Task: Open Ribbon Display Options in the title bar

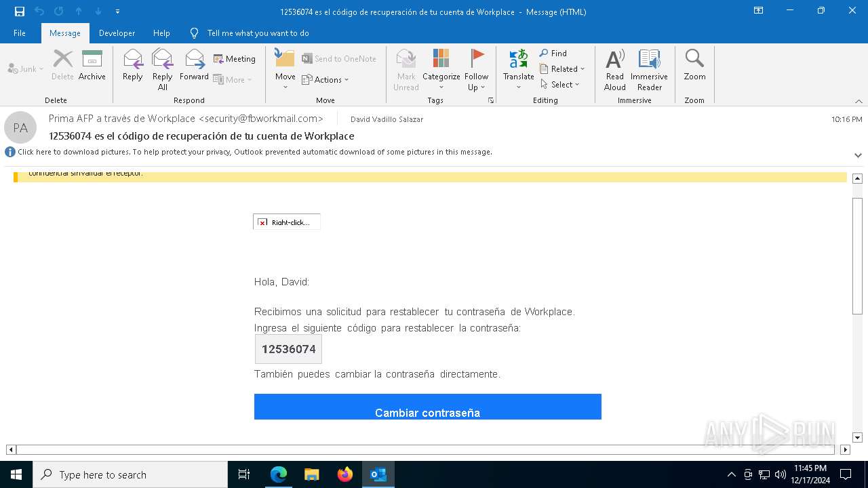Action: click(x=759, y=11)
